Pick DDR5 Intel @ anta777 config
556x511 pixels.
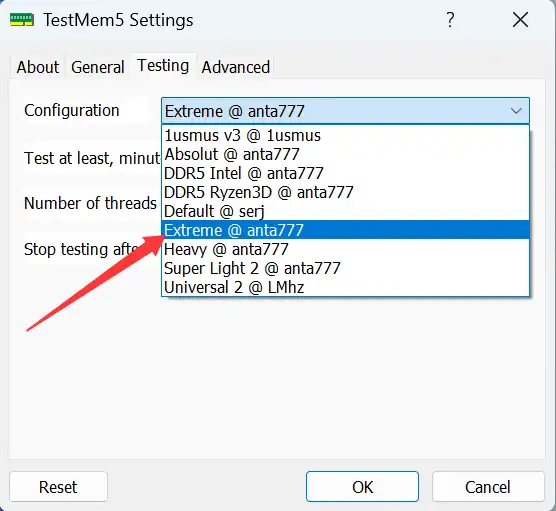(x=345, y=173)
